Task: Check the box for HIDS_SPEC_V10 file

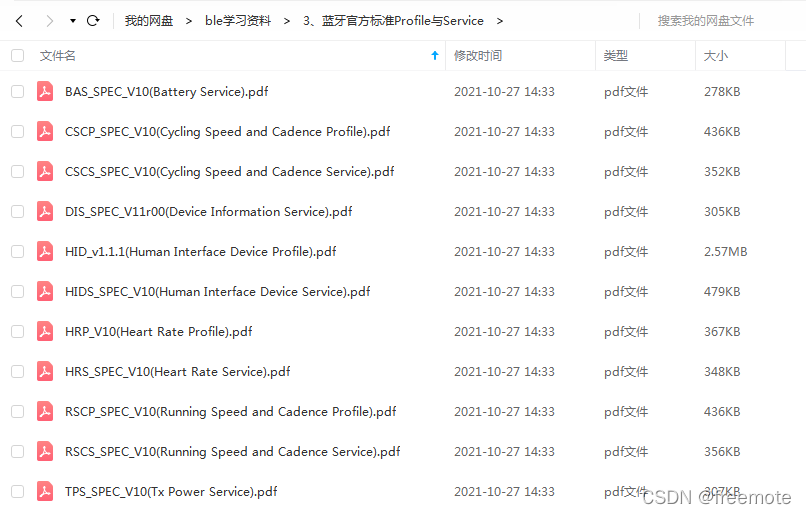Action: pos(17,291)
